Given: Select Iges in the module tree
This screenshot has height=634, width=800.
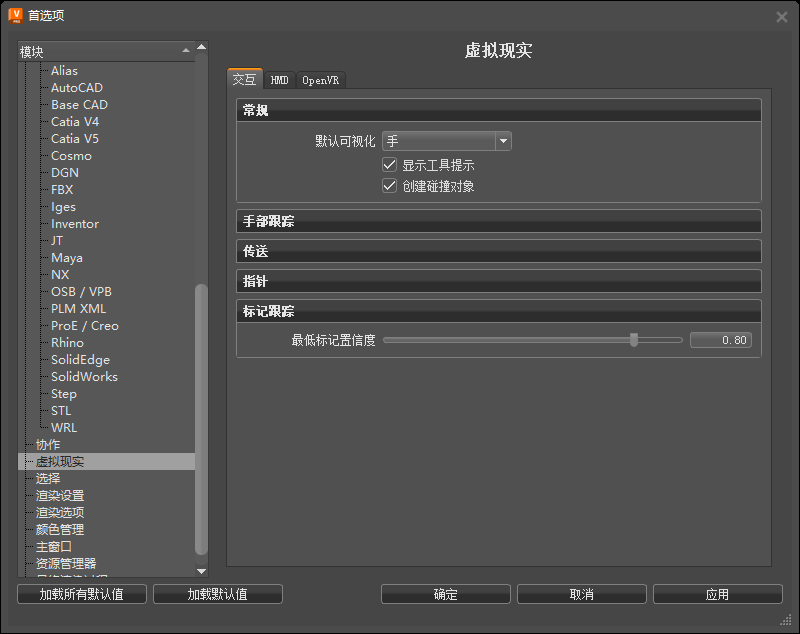Looking at the screenshot, I should point(63,207).
